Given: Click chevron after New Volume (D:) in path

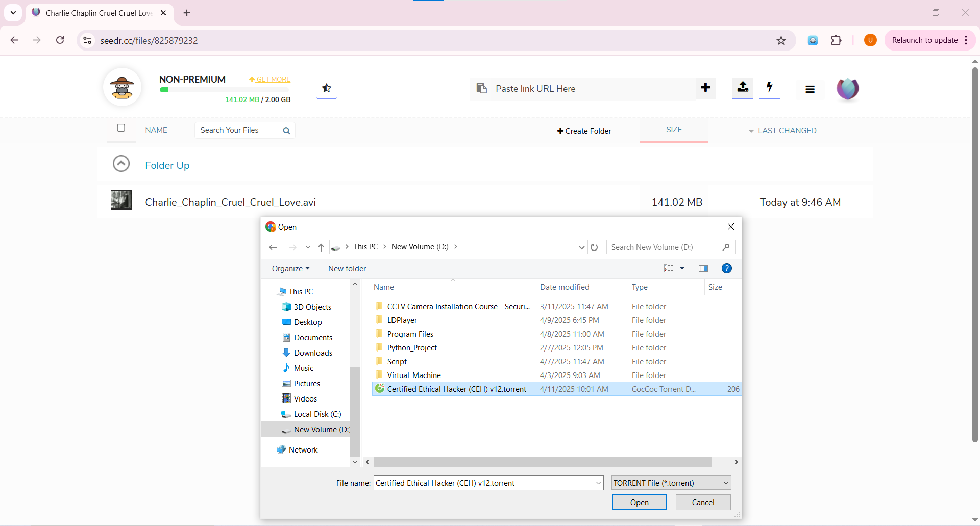Looking at the screenshot, I should pos(455,247).
